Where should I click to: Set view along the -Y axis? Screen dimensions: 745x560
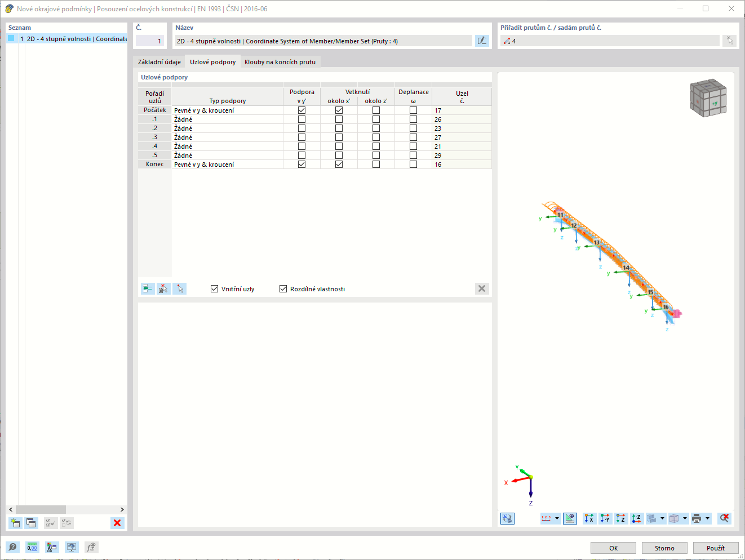(605, 518)
